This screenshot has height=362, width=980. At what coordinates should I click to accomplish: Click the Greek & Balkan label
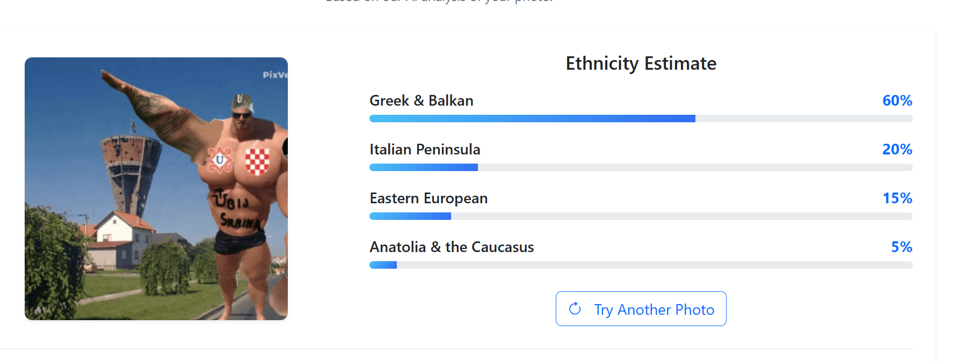click(422, 101)
